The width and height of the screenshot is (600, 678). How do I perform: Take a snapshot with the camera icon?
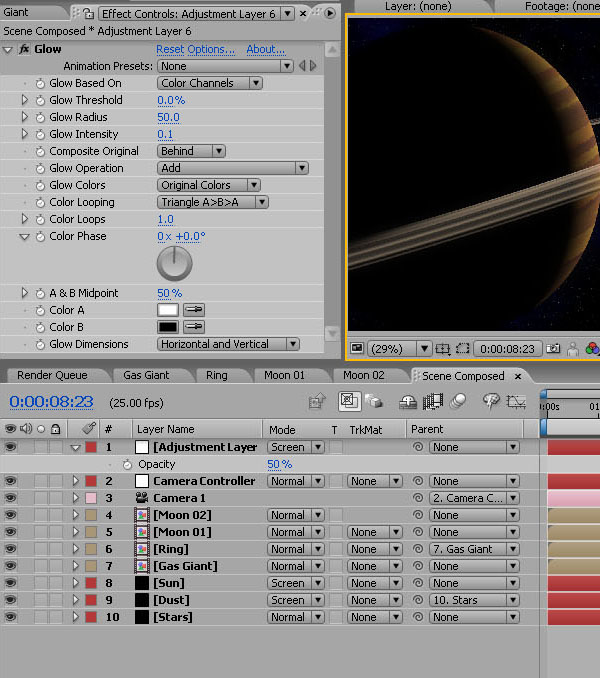pyautogui.click(x=551, y=349)
